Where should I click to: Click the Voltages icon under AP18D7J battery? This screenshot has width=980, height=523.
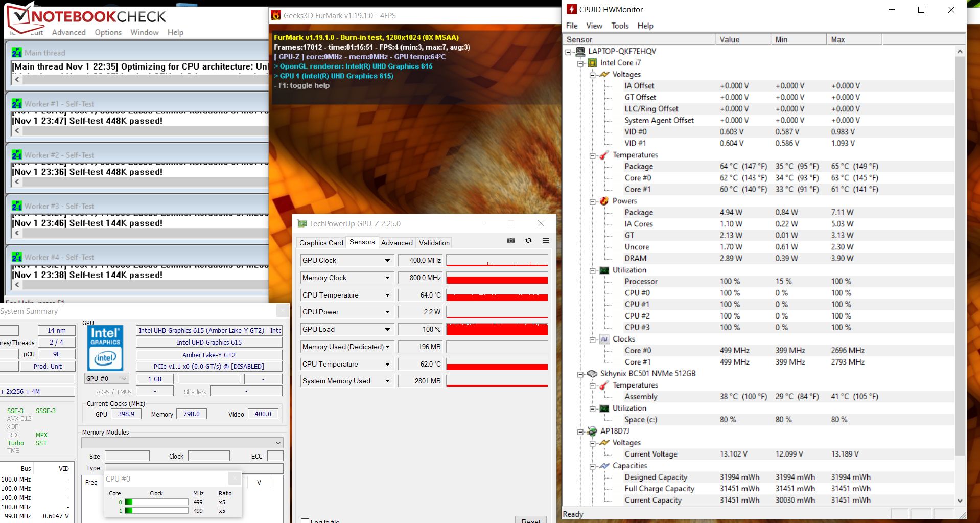pos(604,443)
